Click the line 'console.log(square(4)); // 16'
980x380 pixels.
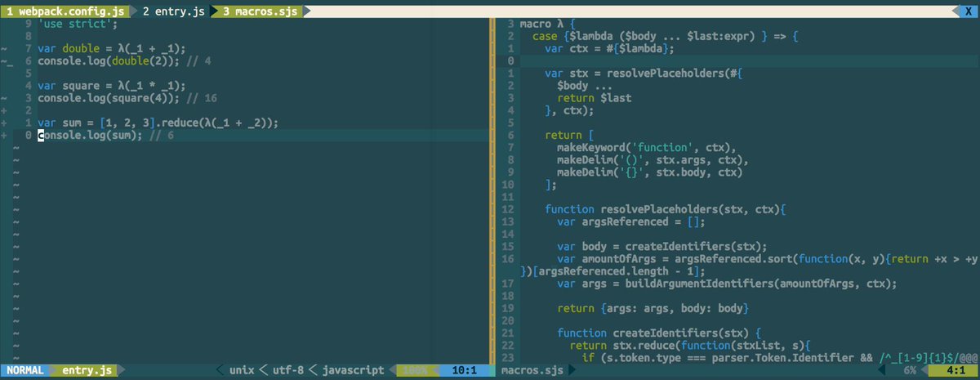127,98
